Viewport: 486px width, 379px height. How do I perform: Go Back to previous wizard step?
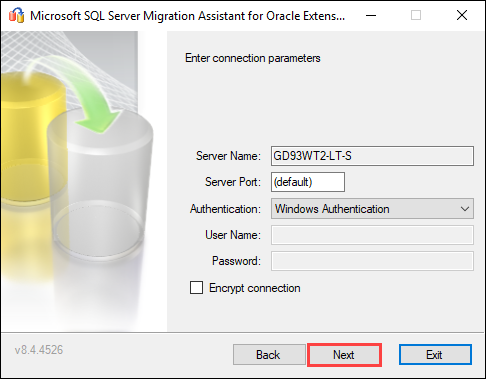[269, 355]
